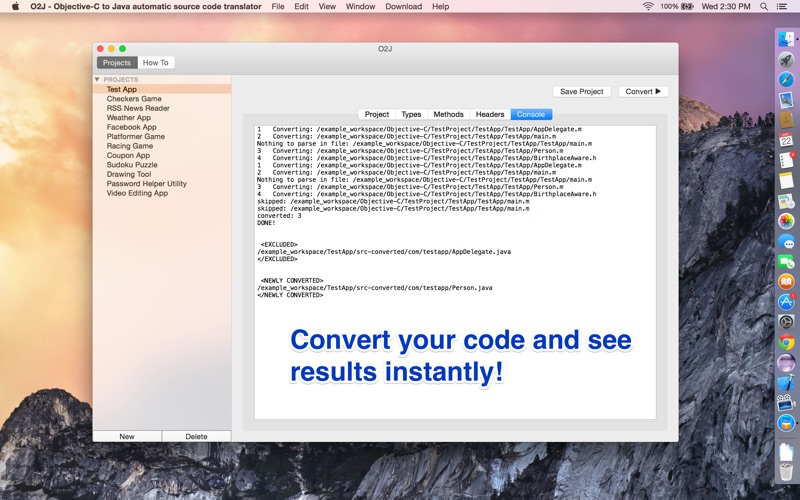Open Photos app in the dock

click(786, 221)
